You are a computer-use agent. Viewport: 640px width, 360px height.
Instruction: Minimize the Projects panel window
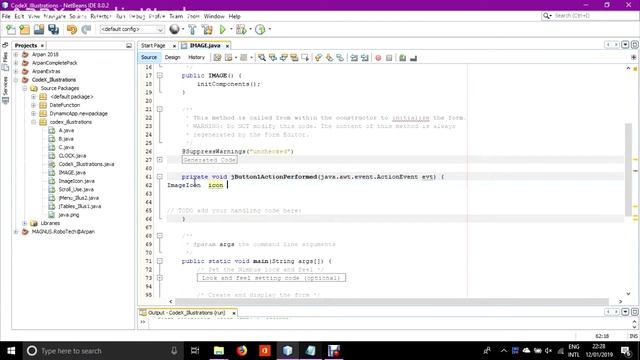click(x=129, y=46)
